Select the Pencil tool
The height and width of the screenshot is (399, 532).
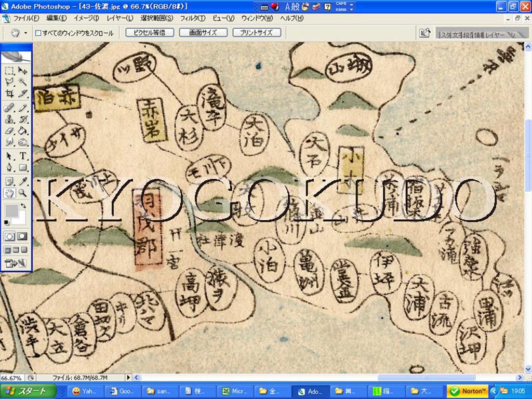[x=22, y=108]
